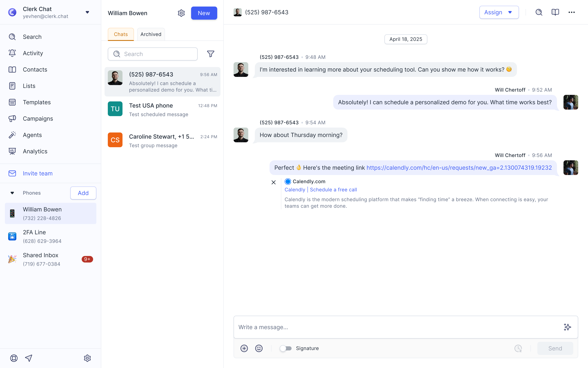The image size is (588, 368).
Task: Dismiss the Calendly link preview
Action: pyautogui.click(x=274, y=182)
